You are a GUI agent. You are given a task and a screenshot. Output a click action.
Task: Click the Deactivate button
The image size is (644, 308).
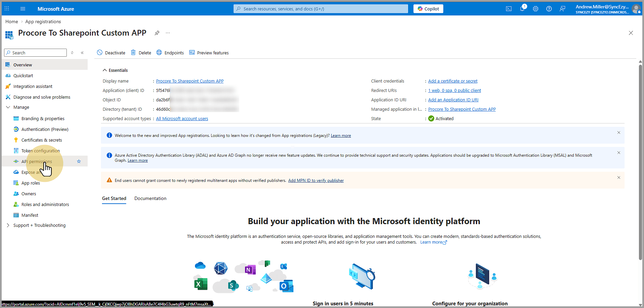tap(111, 53)
